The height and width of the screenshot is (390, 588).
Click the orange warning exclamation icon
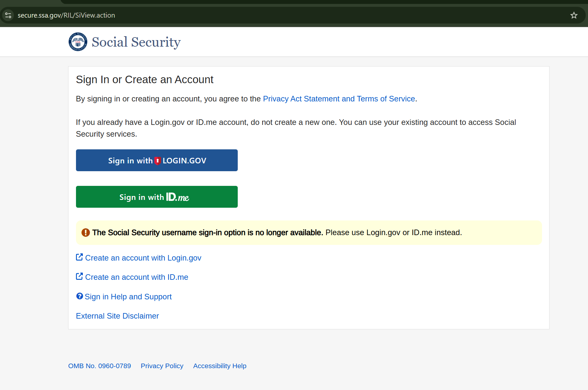tap(86, 232)
